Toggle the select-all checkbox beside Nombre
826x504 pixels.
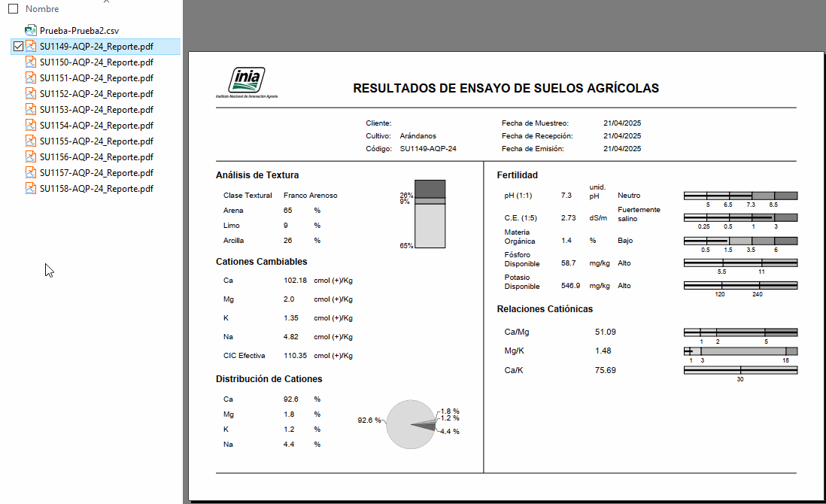coord(13,9)
